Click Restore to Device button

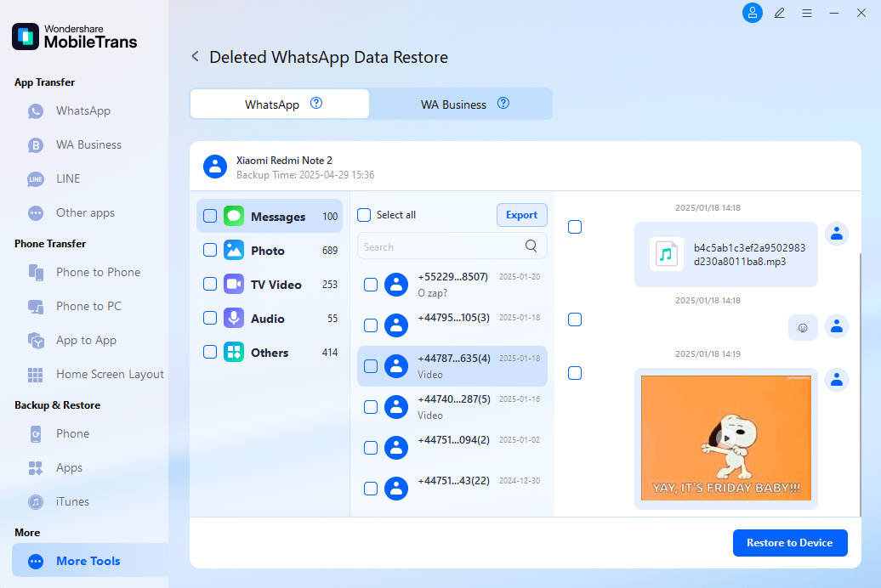coord(790,543)
